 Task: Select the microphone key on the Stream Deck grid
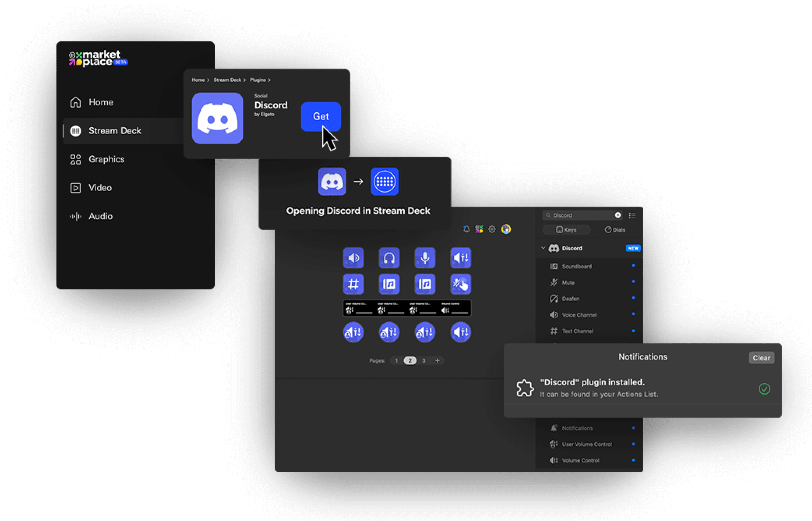point(425,258)
